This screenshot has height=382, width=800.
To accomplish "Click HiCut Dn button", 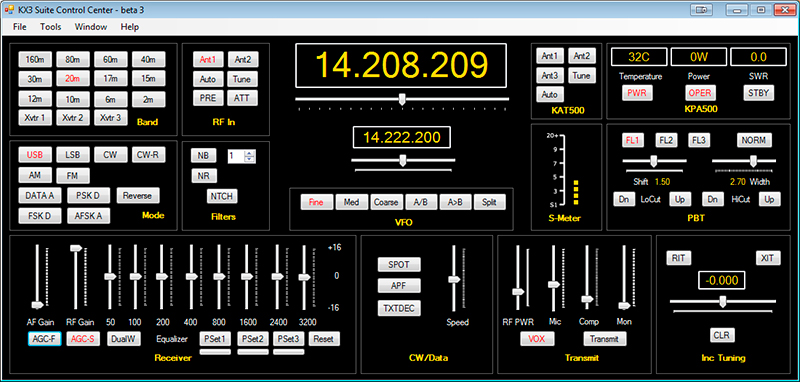I will (x=712, y=199).
